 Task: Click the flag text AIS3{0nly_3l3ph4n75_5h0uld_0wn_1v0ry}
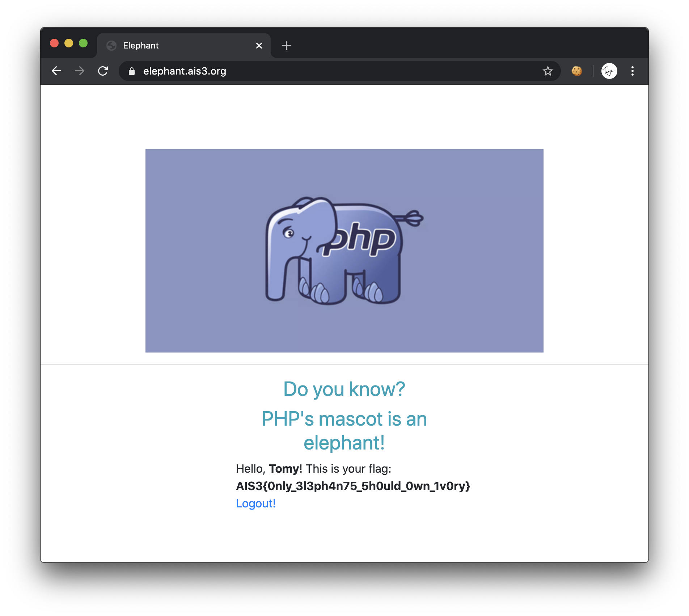pos(353,486)
